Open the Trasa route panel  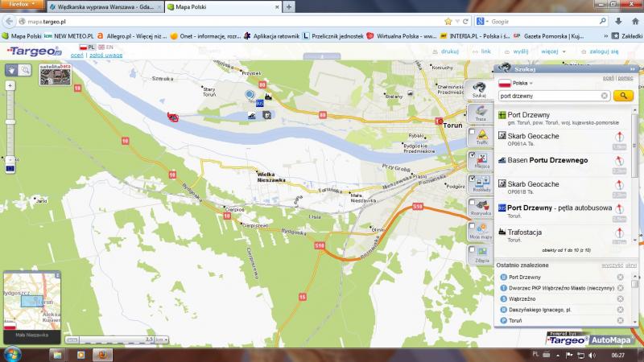(x=480, y=113)
